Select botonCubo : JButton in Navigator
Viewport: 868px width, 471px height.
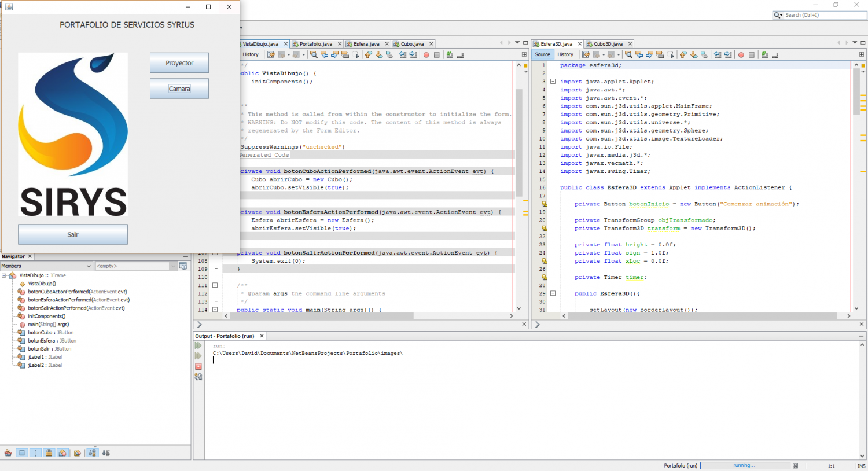[x=50, y=333]
